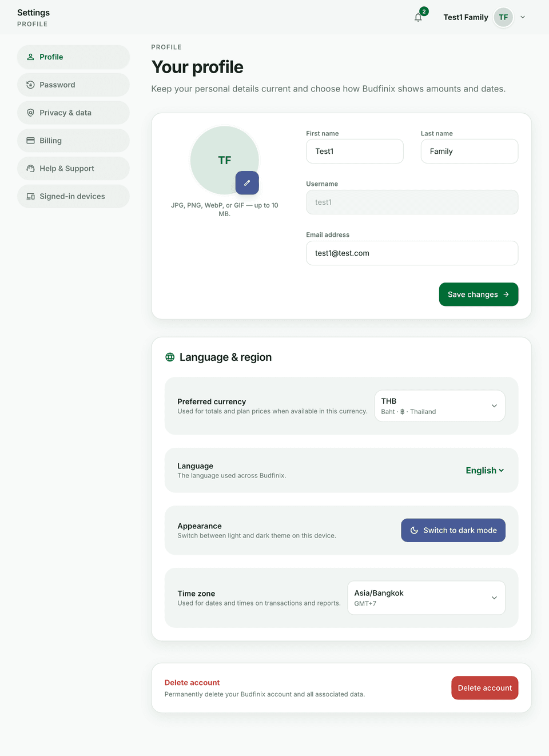
Task: Click the notification badge showing 2
Action: tap(424, 11)
